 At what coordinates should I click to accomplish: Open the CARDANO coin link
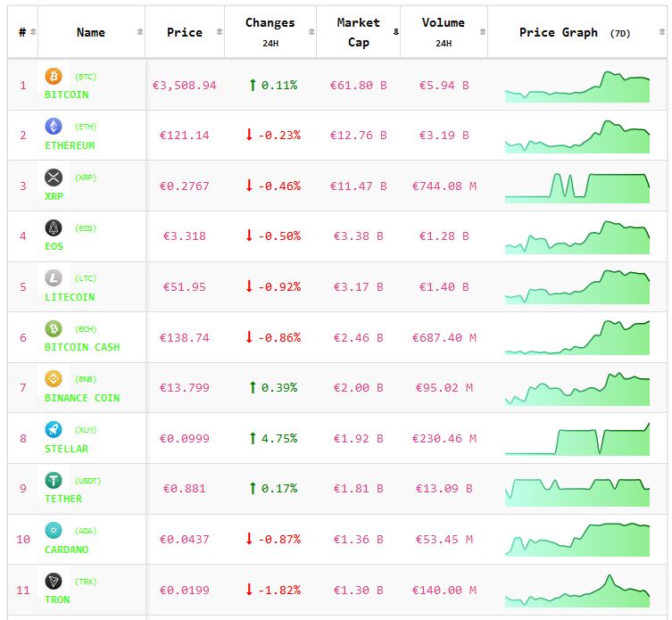point(67,550)
